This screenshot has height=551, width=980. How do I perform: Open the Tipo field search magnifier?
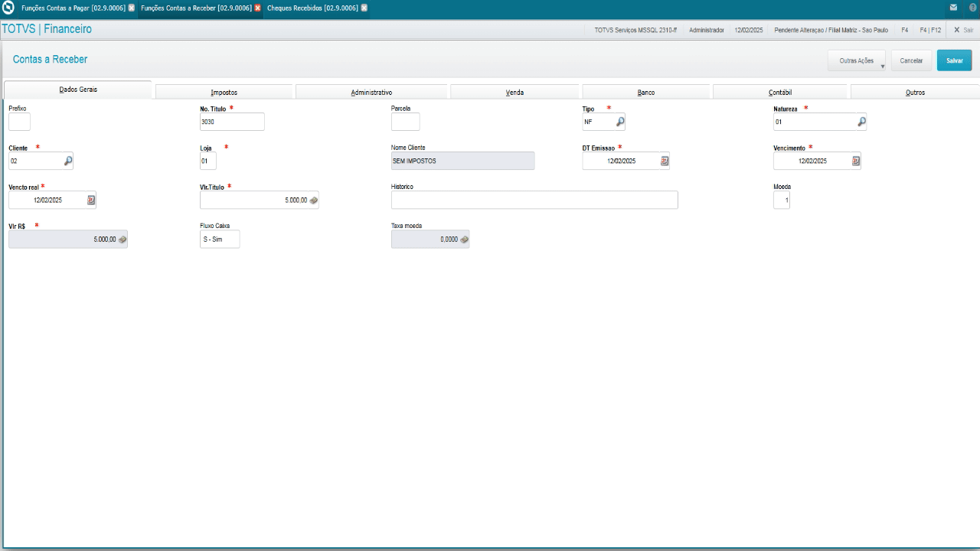coord(619,121)
